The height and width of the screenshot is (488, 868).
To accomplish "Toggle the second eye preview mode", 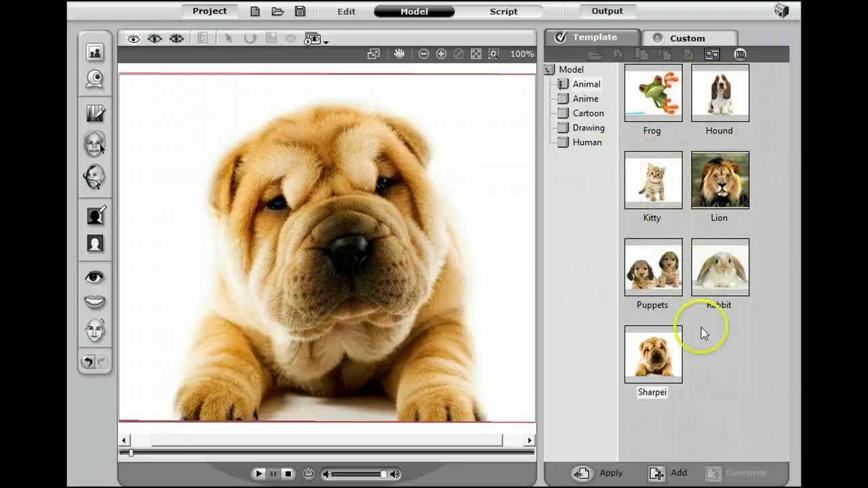I will coord(155,39).
